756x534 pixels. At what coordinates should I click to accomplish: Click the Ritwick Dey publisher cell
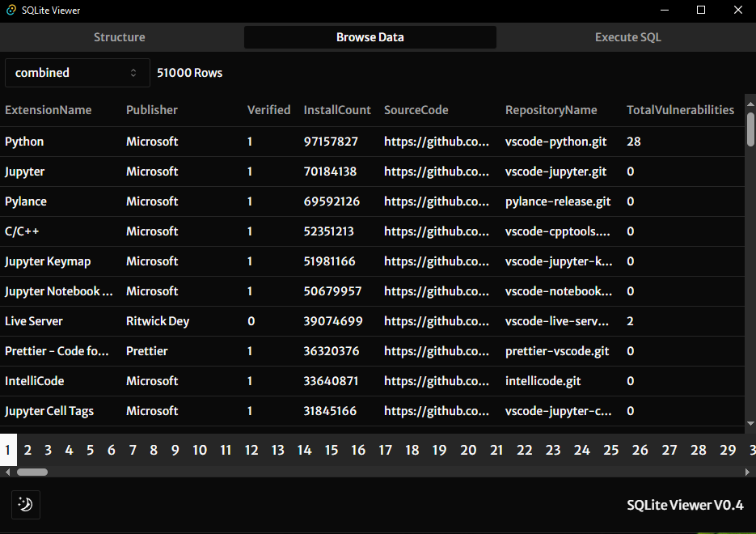(158, 321)
